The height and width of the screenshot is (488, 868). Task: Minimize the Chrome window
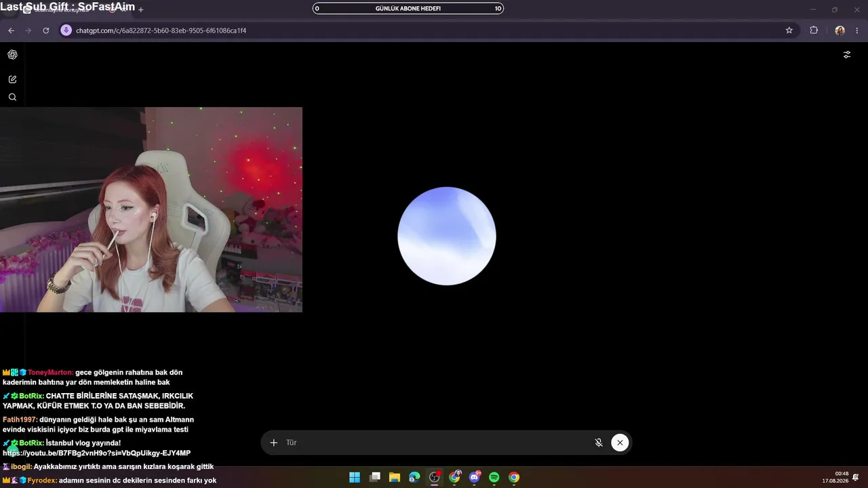tap(814, 9)
